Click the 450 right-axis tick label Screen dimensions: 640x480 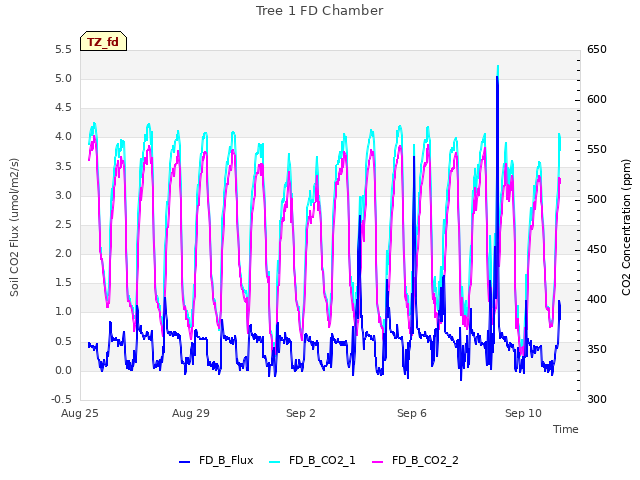(597, 250)
